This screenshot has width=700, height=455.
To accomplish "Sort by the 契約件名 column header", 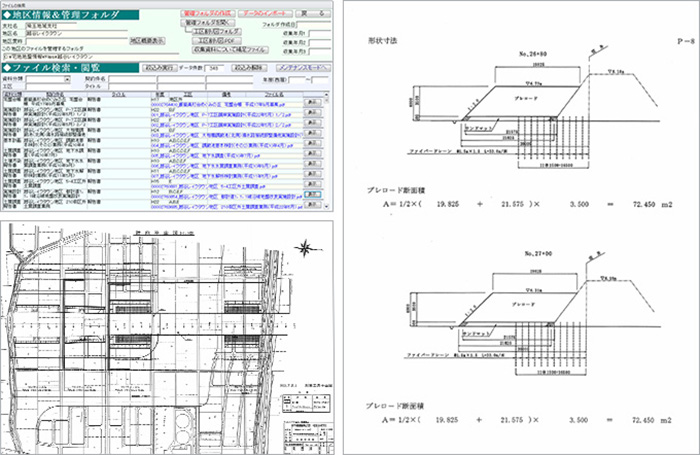I will (x=55, y=95).
